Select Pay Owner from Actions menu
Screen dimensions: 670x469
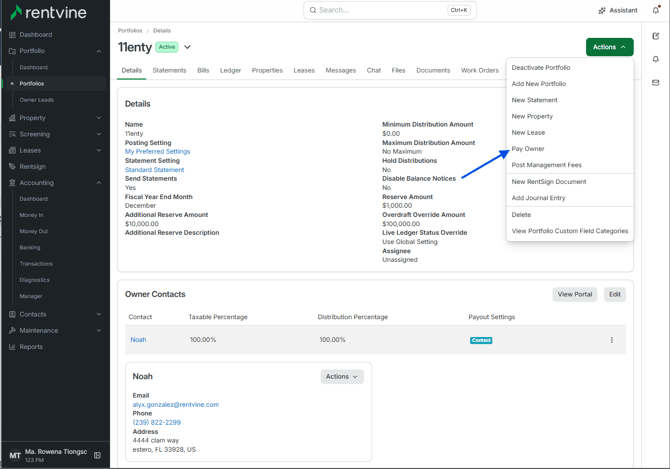tap(528, 149)
